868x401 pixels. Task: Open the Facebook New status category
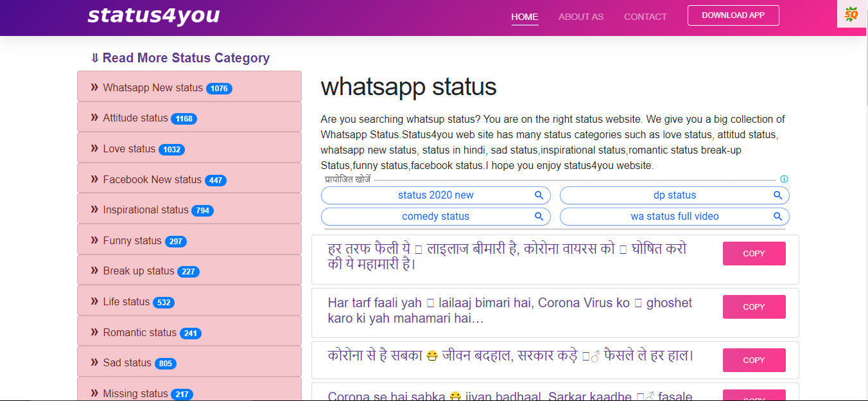click(x=189, y=179)
